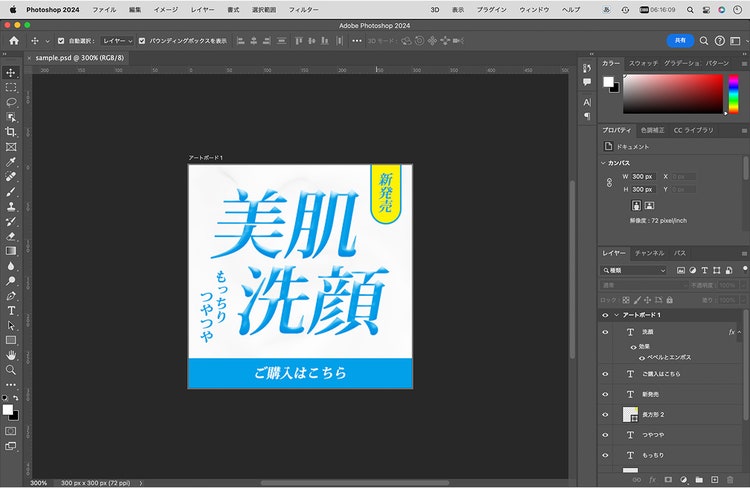The image size is (750, 488).
Task: Select the Brush tool
Action: click(x=11, y=191)
